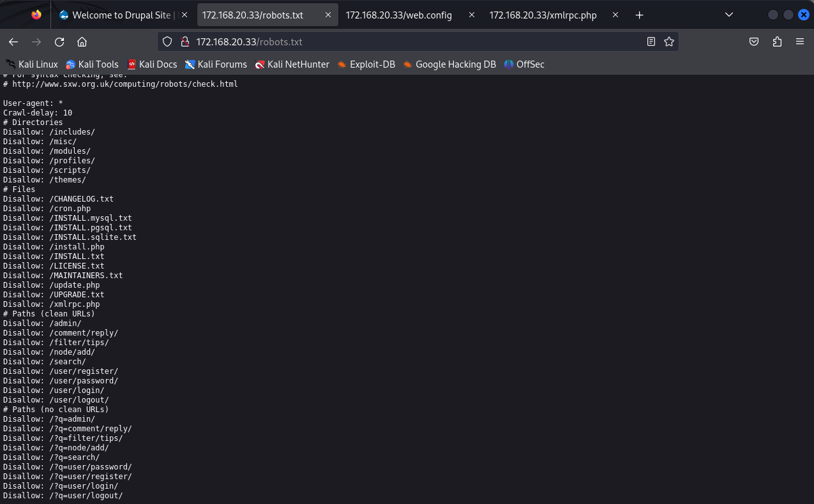Switch to 172.168.20.33/xmlrpc.php tab
The height and width of the screenshot is (504, 814).
(555, 15)
